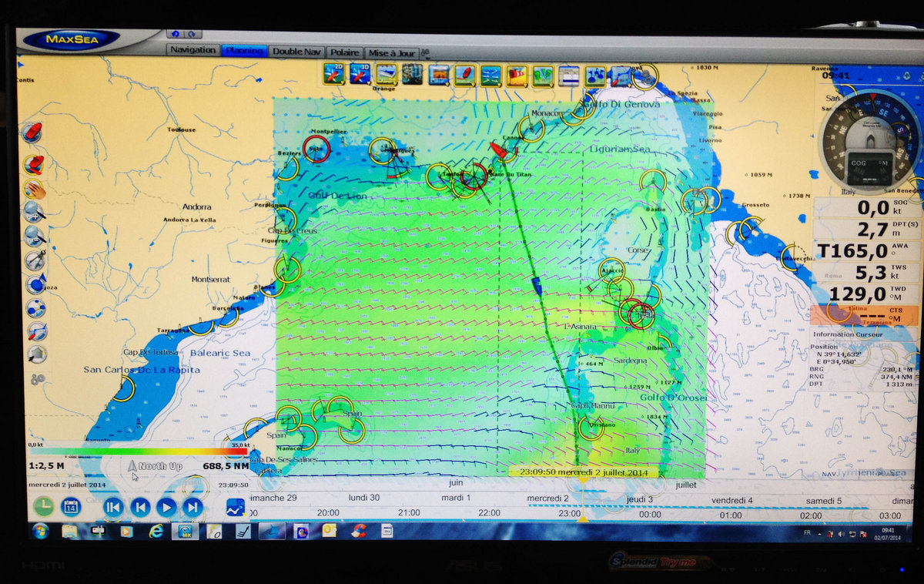
Task: Select the grey arrow selection tool at sidebar bottom
Action: (36, 355)
